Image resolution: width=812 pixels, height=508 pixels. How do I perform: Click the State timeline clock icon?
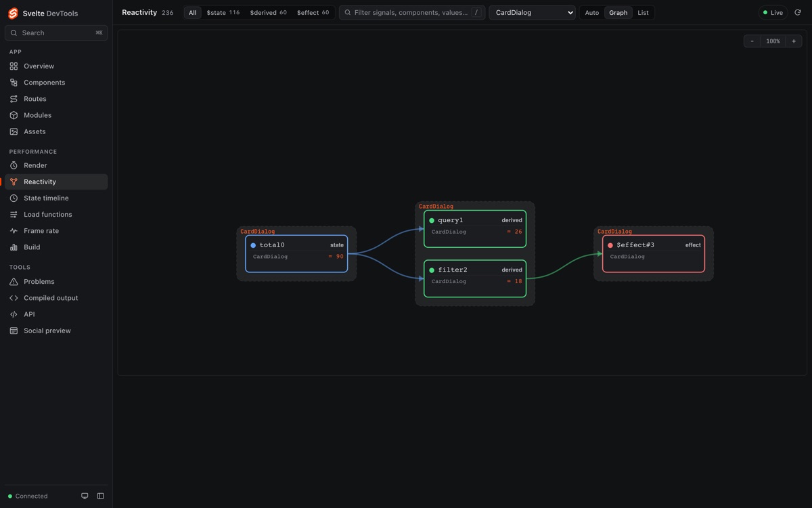(14, 198)
